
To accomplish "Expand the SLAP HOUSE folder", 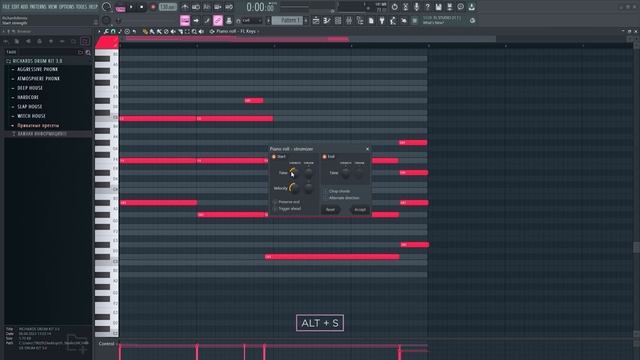I will click(x=29, y=107).
